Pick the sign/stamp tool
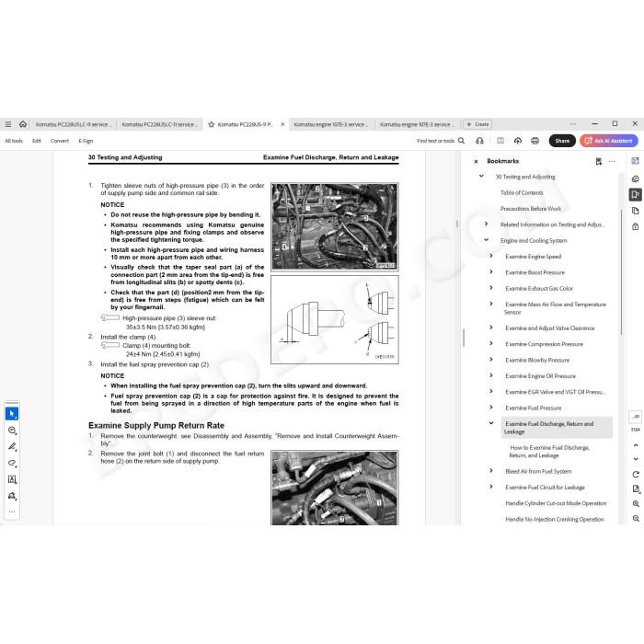Screen dimensions: 644x644 [12, 496]
